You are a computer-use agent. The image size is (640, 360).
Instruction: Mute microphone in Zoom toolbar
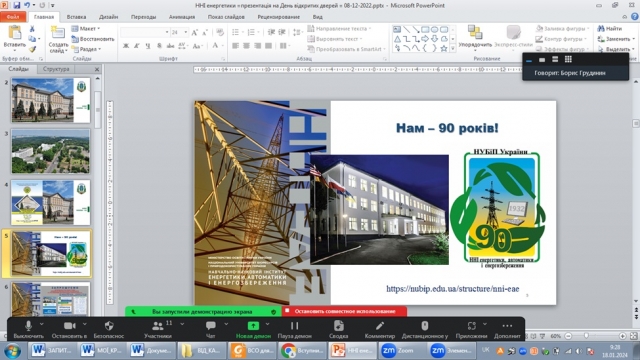tap(28, 329)
